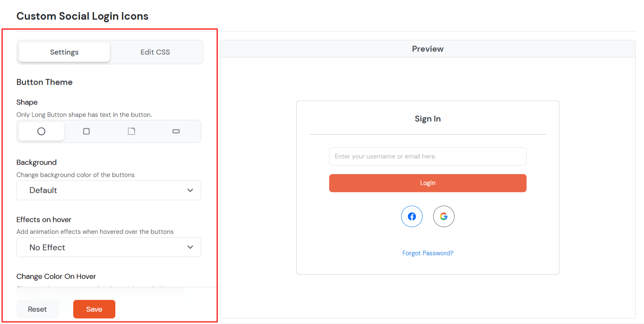Open the Forgot Password link
The image size is (644, 324).
pyautogui.click(x=428, y=253)
